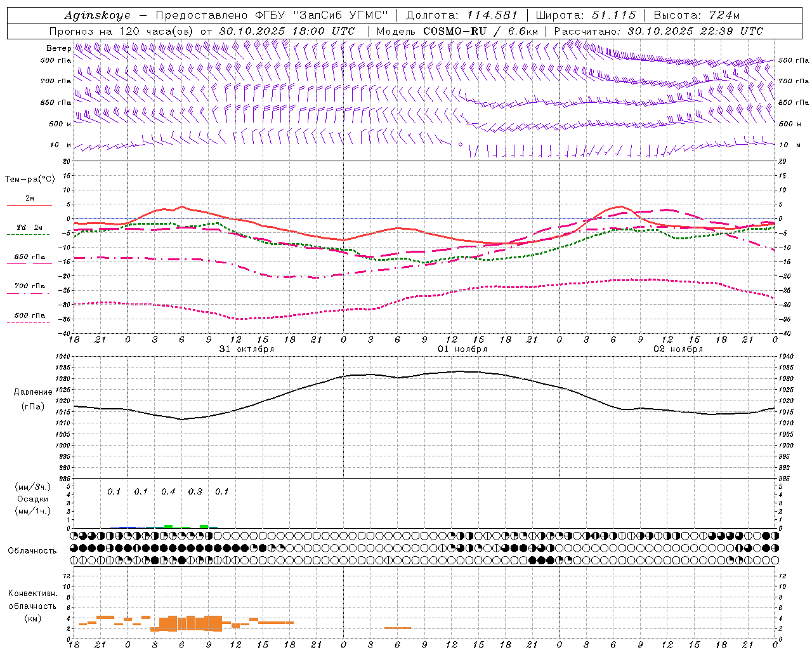
Task: Select the "(км)" cloud height unit label
Action: pos(33,618)
